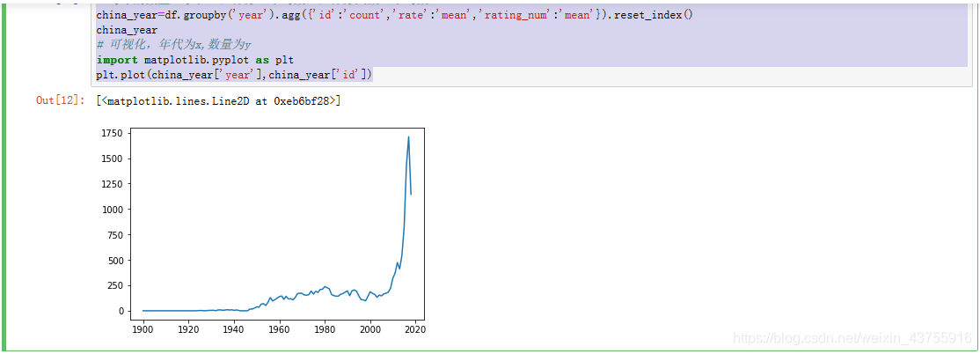
Task: Click the groupby aggregation code line
Action: [x=394, y=14]
